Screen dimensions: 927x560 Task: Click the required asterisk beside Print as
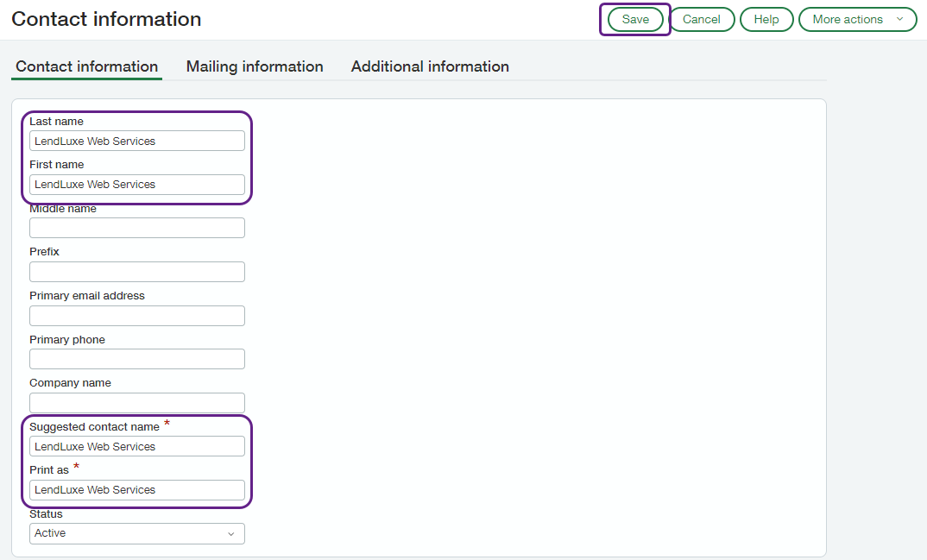(75, 465)
